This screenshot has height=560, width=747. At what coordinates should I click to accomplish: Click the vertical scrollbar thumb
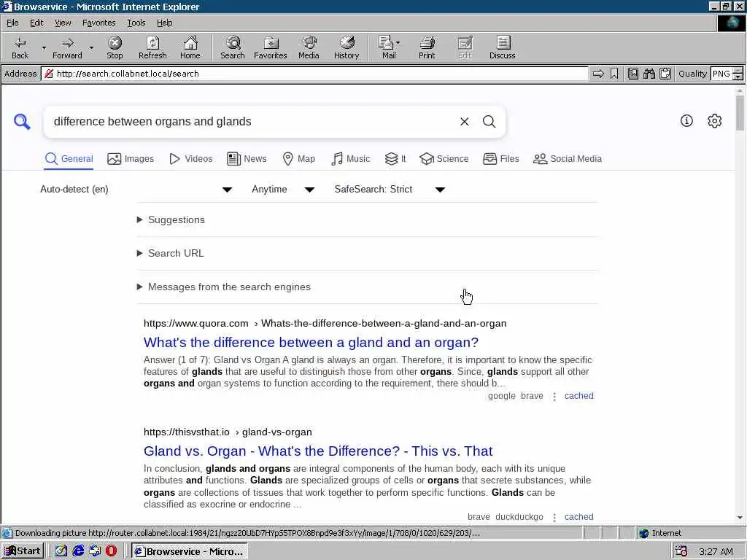[x=740, y=112]
